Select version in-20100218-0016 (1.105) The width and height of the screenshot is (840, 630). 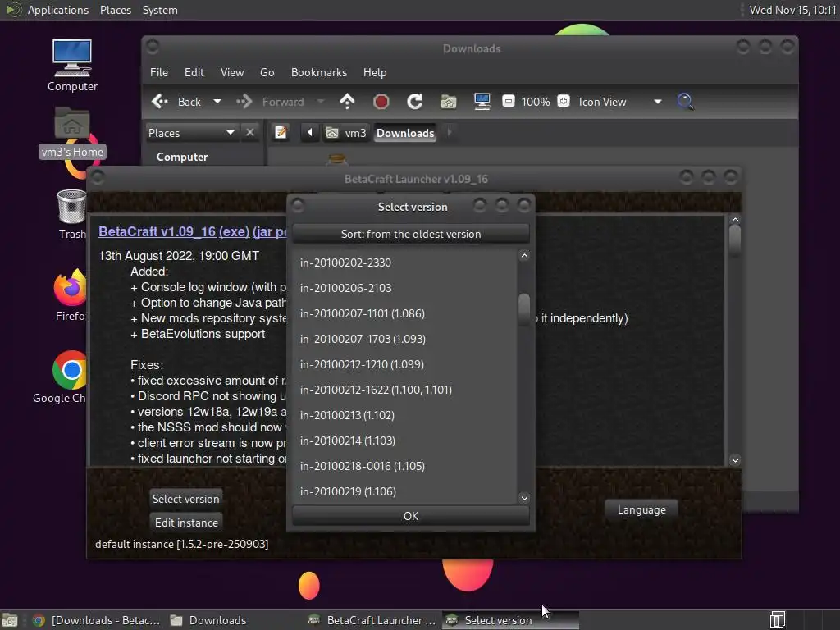pos(404,466)
